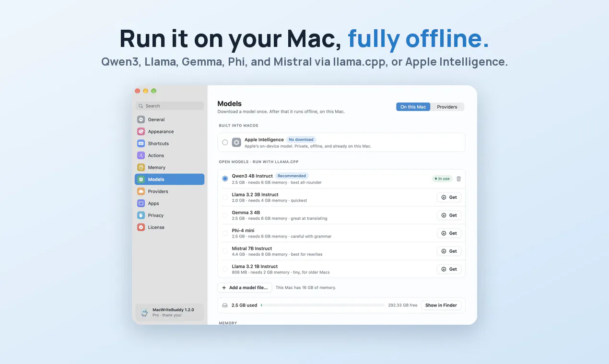Click the Show in Finder button
This screenshot has width=609, height=364.
pos(441,305)
